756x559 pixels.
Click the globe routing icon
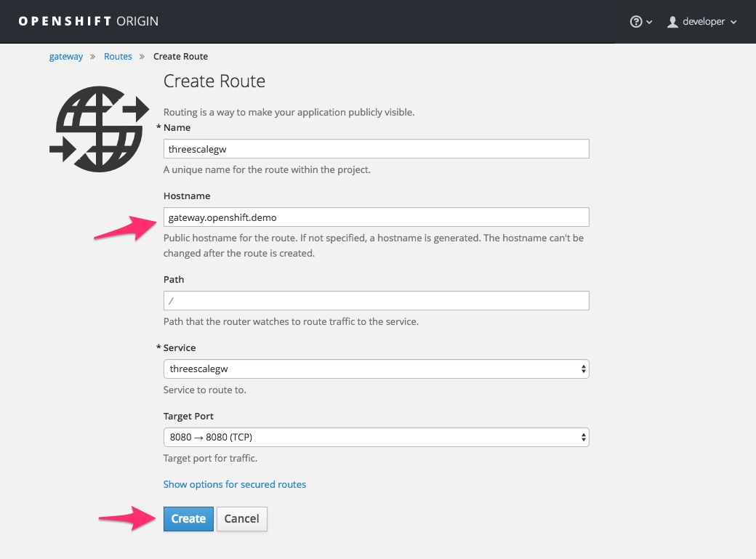[99, 129]
